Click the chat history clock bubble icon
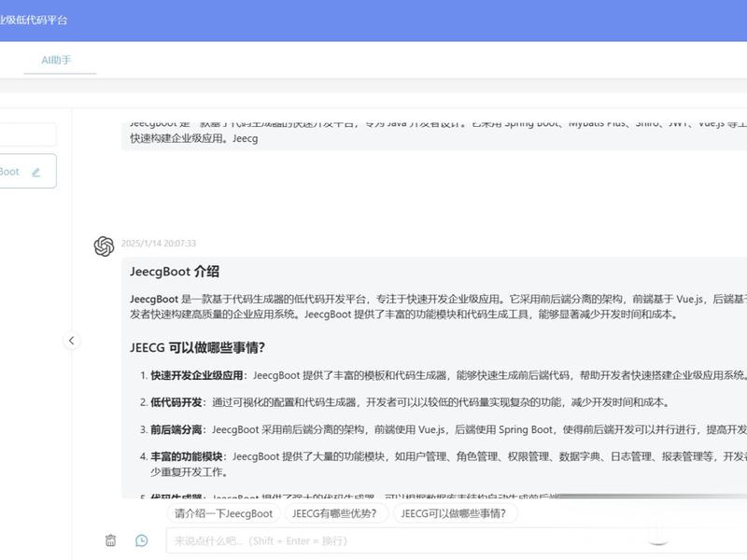Screen dimensions: 747x560 coord(142,540)
